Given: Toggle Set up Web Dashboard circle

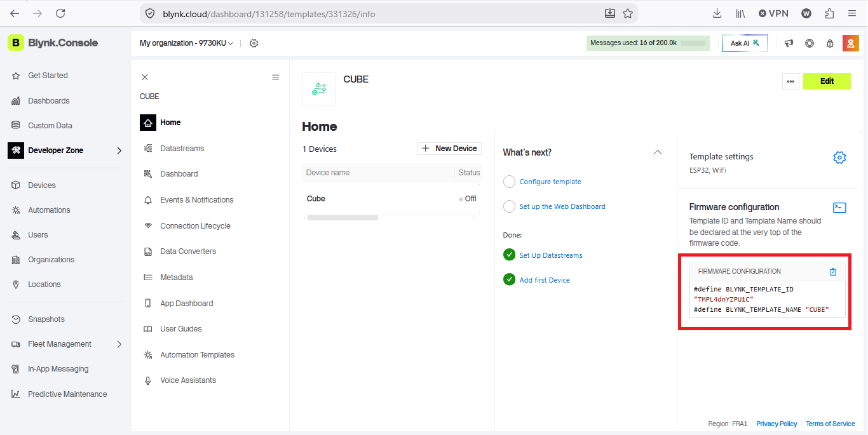Looking at the screenshot, I should (x=509, y=206).
